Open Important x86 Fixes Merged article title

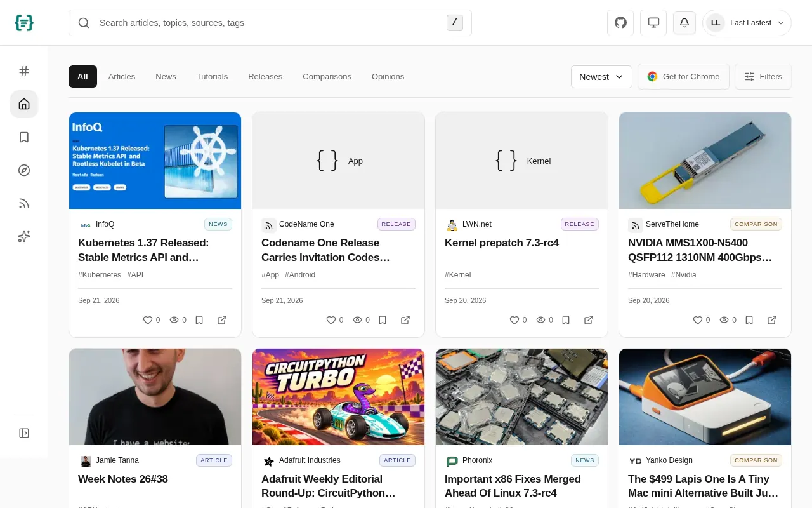pyautogui.click(x=513, y=486)
